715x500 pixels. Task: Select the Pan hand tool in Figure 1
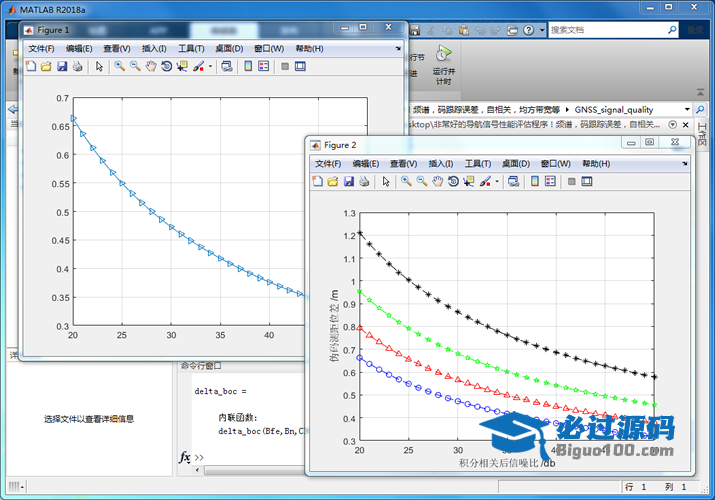coord(150,67)
